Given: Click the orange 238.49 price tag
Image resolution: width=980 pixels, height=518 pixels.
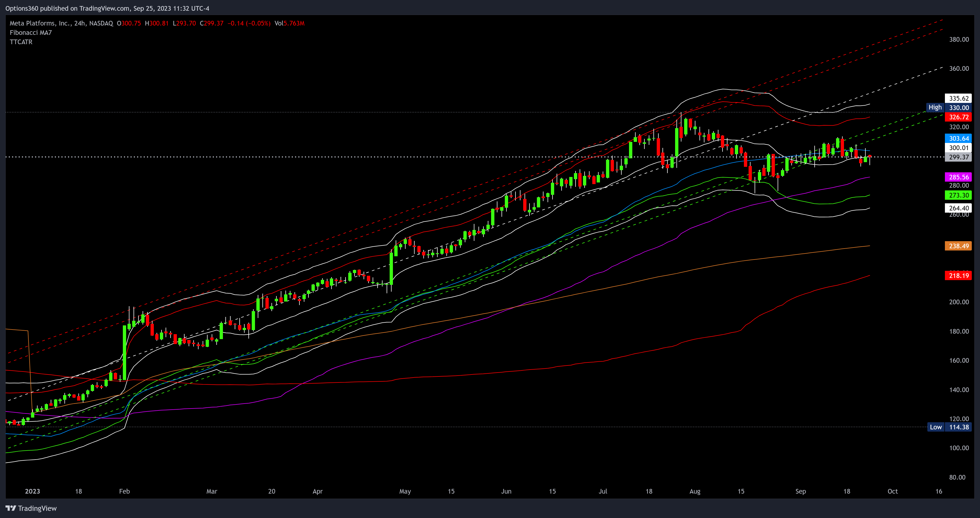Looking at the screenshot, I should coord(958,246).
